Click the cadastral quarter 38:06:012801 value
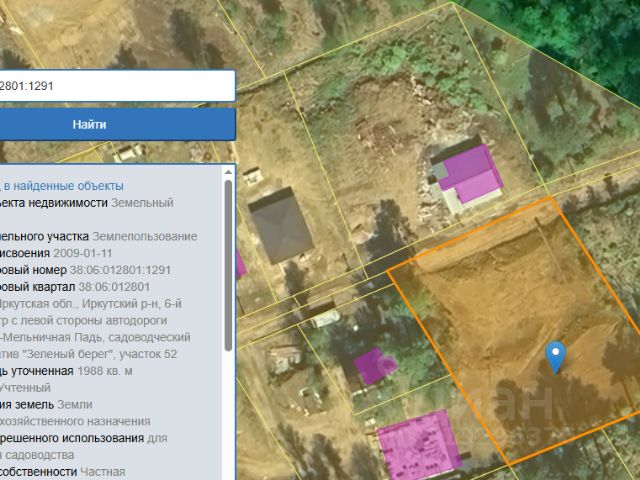Viewport: 640px width, 480px height. coord(114,287)
